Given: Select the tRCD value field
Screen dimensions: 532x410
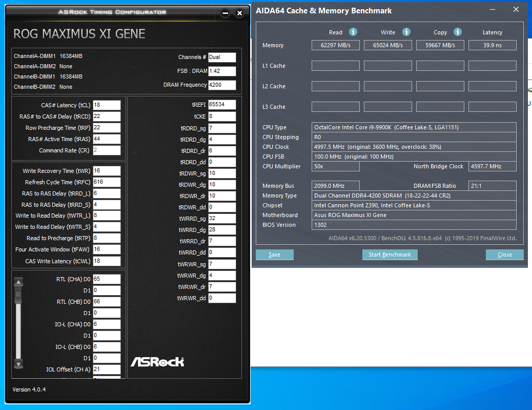Looking at the screenshot, I should tap(107, 116).
